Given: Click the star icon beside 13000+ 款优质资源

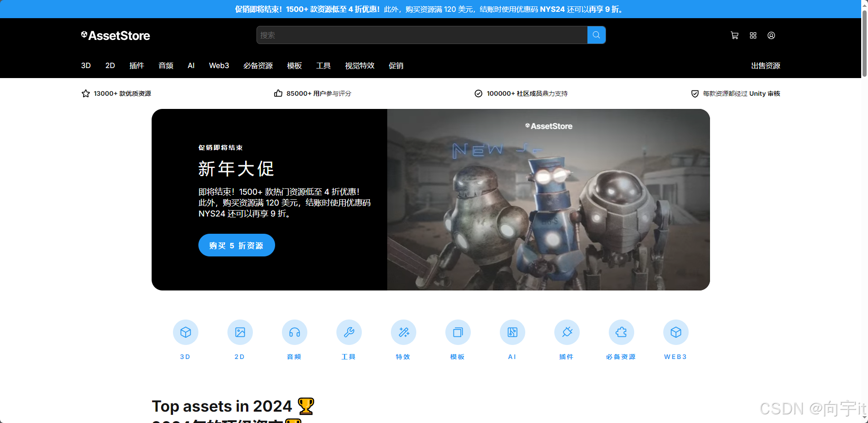Looking at the screenshot, I should 86,93.
